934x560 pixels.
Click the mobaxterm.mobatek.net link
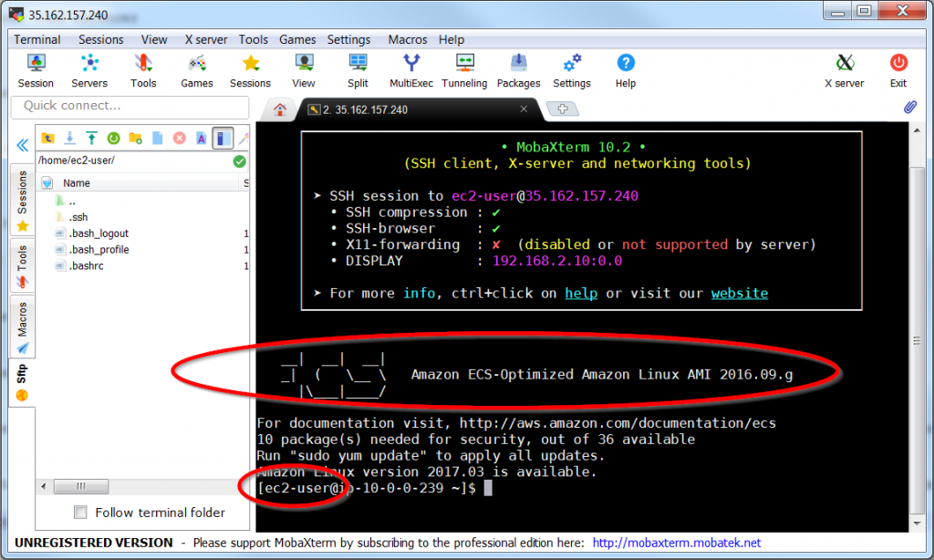tap(676, 543)
